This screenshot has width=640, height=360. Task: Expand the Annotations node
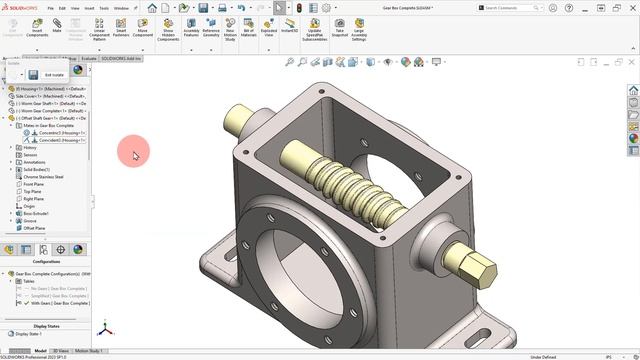pyautogui.click(x=11, y=162)
